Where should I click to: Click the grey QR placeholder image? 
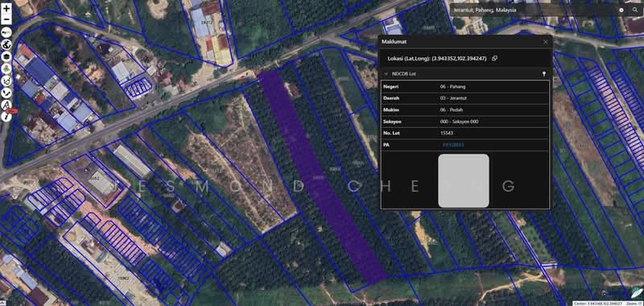[x=464, y=180]
